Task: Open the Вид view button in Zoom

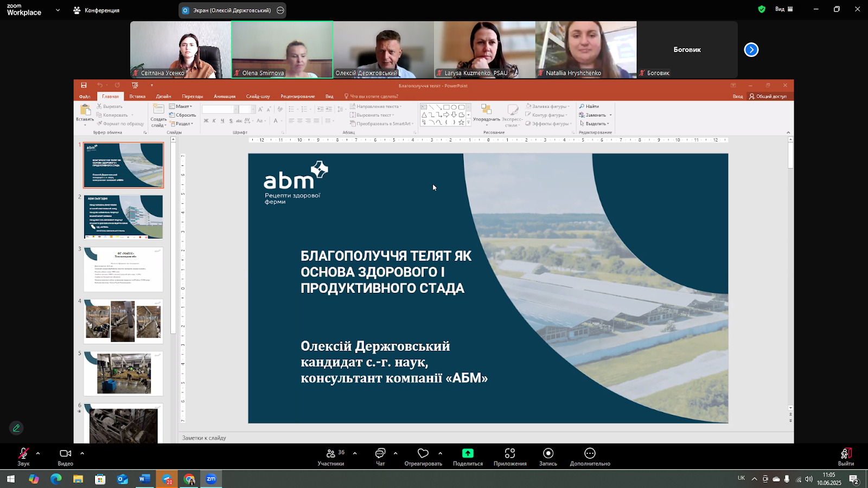Action: 784,9
